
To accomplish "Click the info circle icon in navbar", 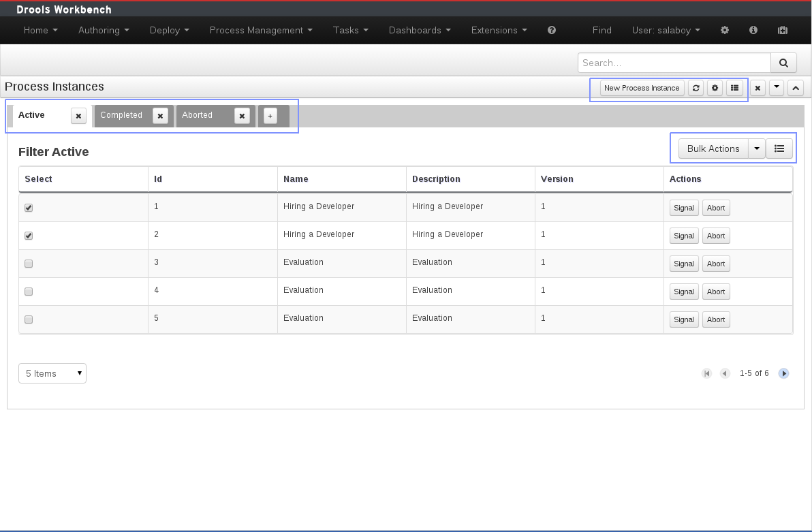I will point(753,30).
